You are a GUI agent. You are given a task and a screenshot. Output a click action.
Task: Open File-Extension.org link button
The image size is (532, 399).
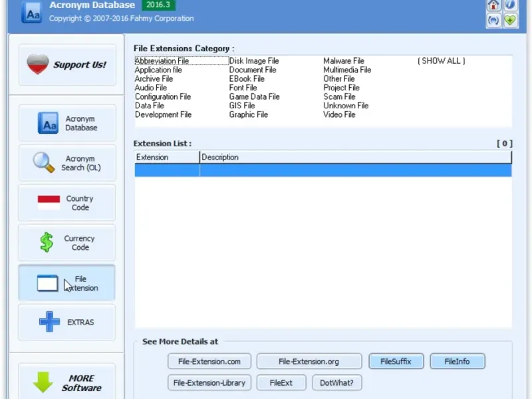point(309,361)
